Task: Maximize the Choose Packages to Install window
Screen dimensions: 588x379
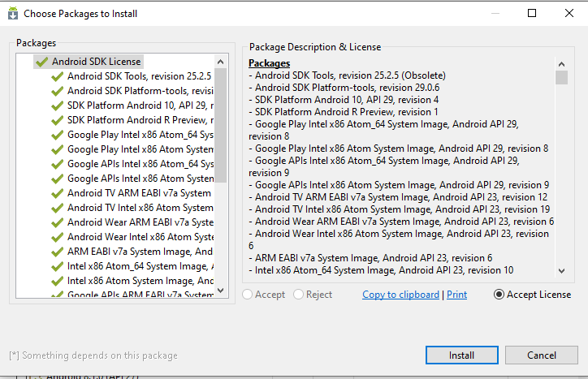Action: pos(532,13)
